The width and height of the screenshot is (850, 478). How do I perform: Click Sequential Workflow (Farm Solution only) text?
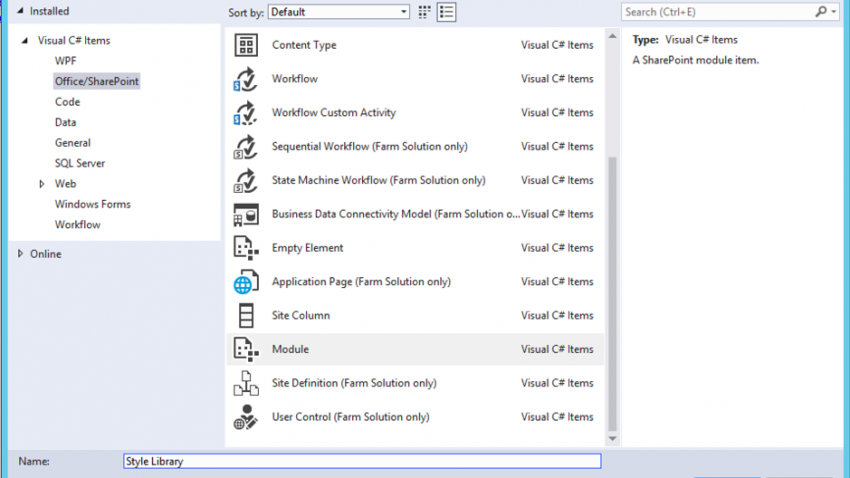(370, 146)
